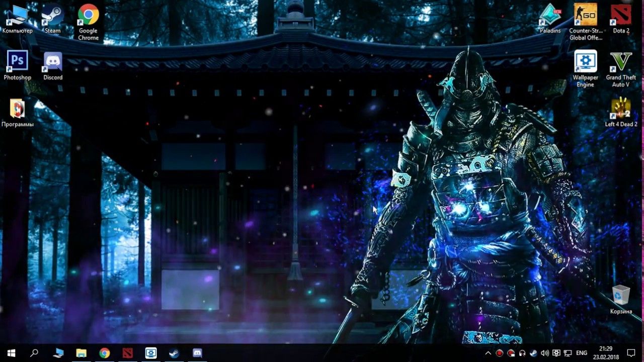Open the clock showing 21:29
Image resolution: width=644 pixels, height=362 pixels.
click(606, 352)
